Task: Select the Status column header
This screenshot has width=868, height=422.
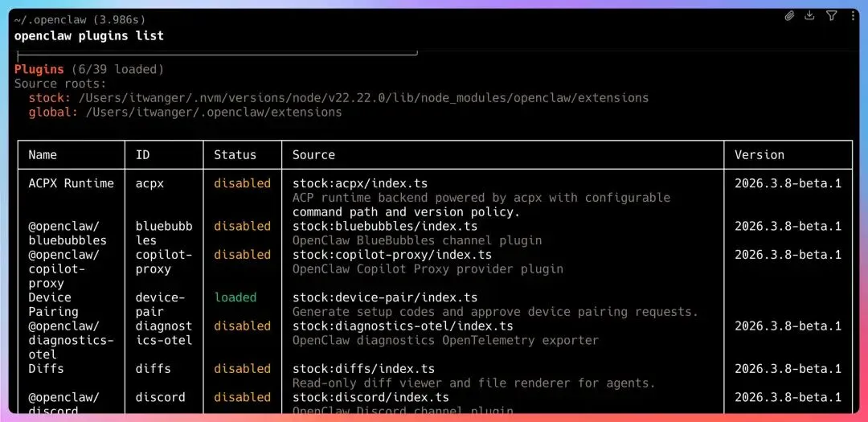Action: pos(235,155)
